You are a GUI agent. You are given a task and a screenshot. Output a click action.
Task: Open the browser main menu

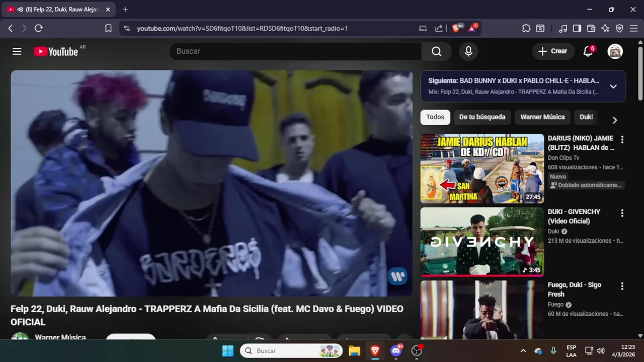tap(633, 29)
